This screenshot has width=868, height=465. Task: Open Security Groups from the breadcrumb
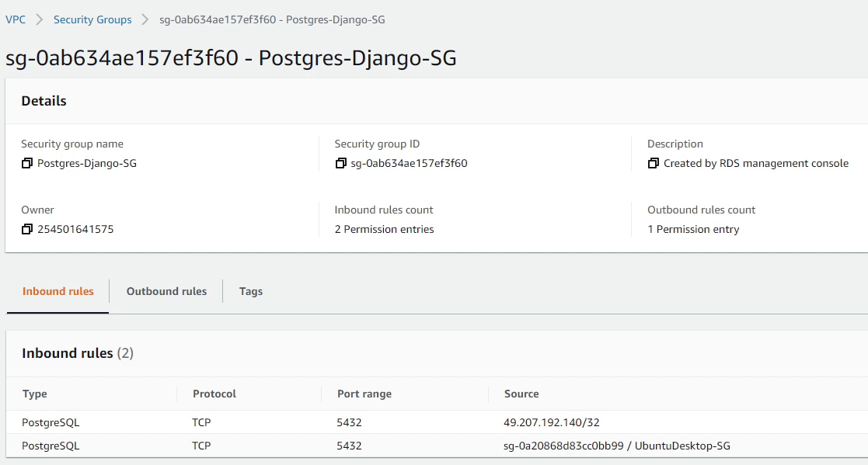click(92, 19)
